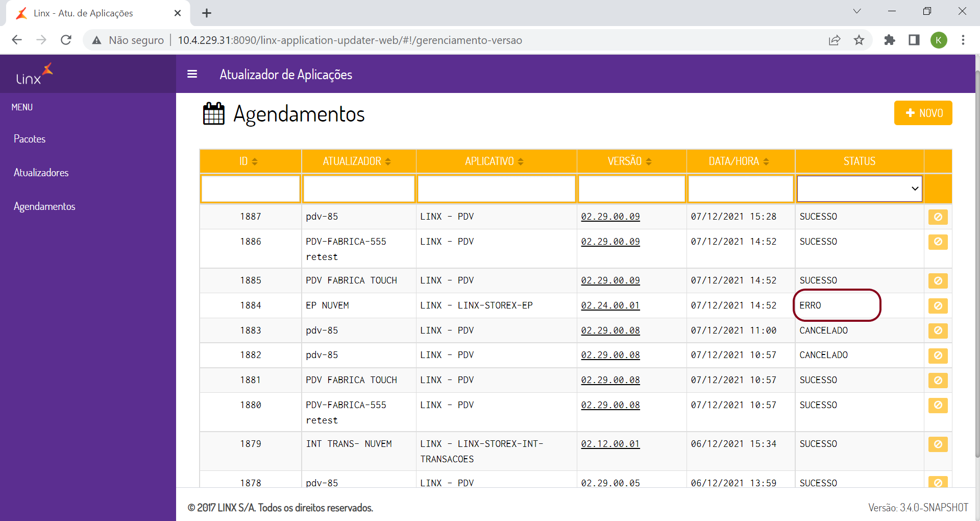The width and height of the screenshot is (980, 521).
Task: Select LINX - LINX-STOREX-EP aplicativo cell
Action: pyautogui.click(x=497, y=305)
